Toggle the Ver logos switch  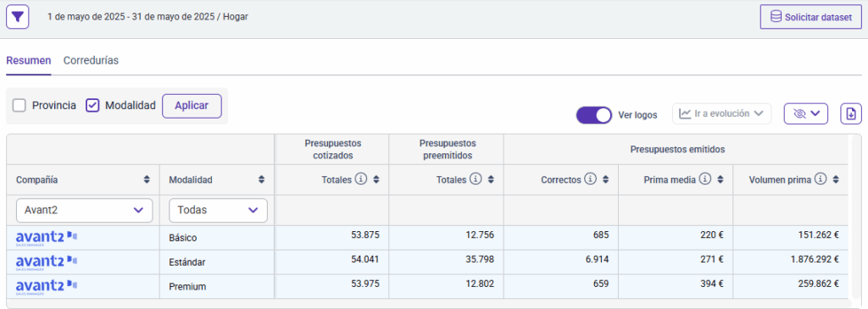pos(594,114)
